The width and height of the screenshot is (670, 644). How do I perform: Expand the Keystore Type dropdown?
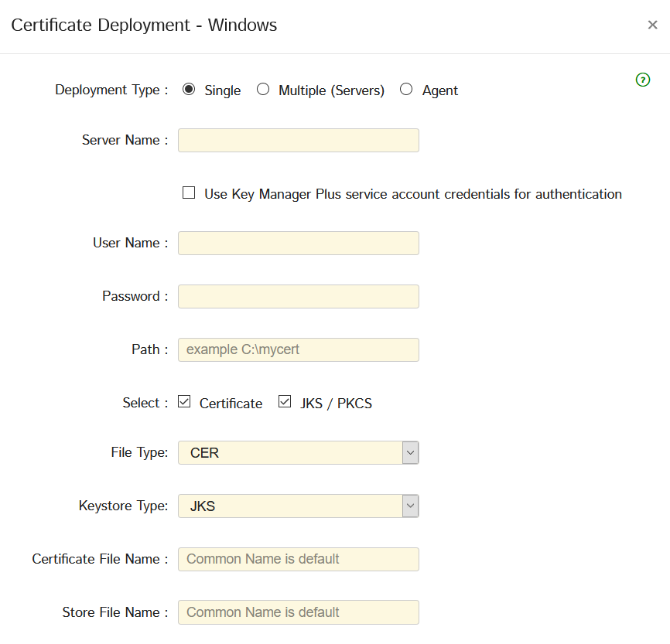pyautogui.click(x=298, y=506)
